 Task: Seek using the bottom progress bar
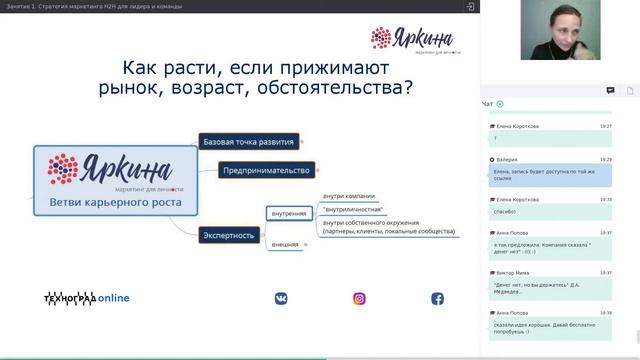coord(320,358)
